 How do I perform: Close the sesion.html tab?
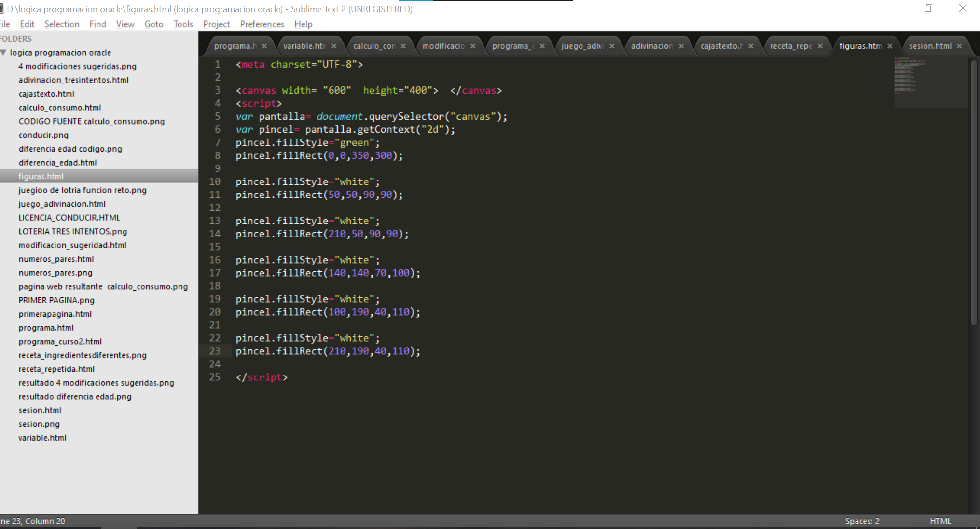959,46
